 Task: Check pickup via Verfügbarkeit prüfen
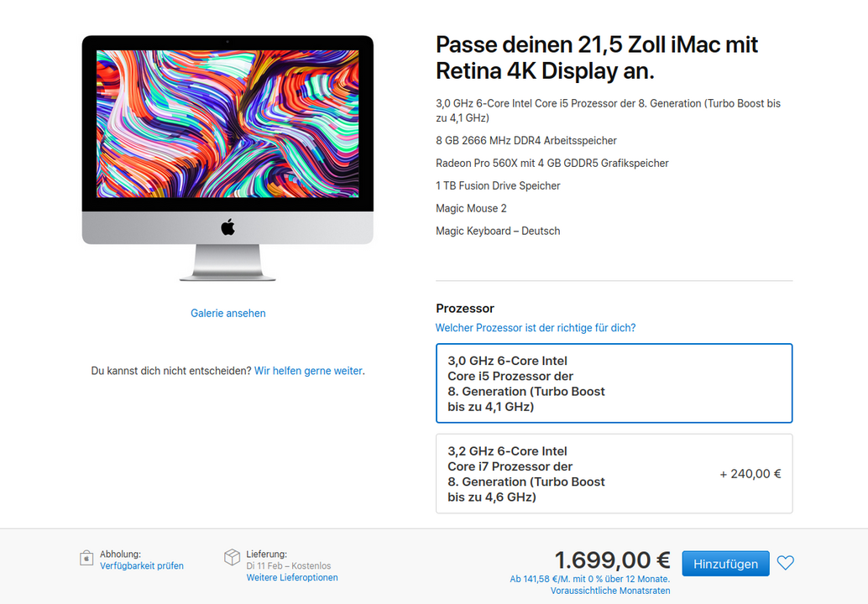click(x=142, y=566)
